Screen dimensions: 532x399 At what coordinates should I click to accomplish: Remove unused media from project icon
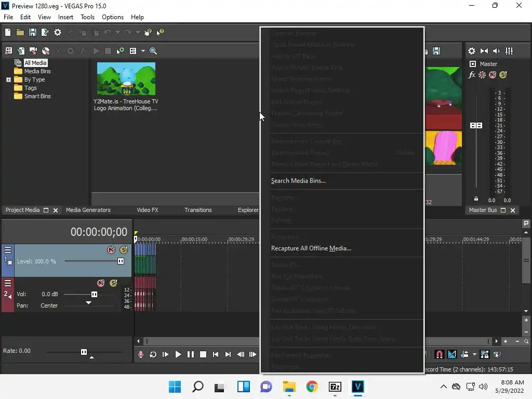tap(8, 51)
